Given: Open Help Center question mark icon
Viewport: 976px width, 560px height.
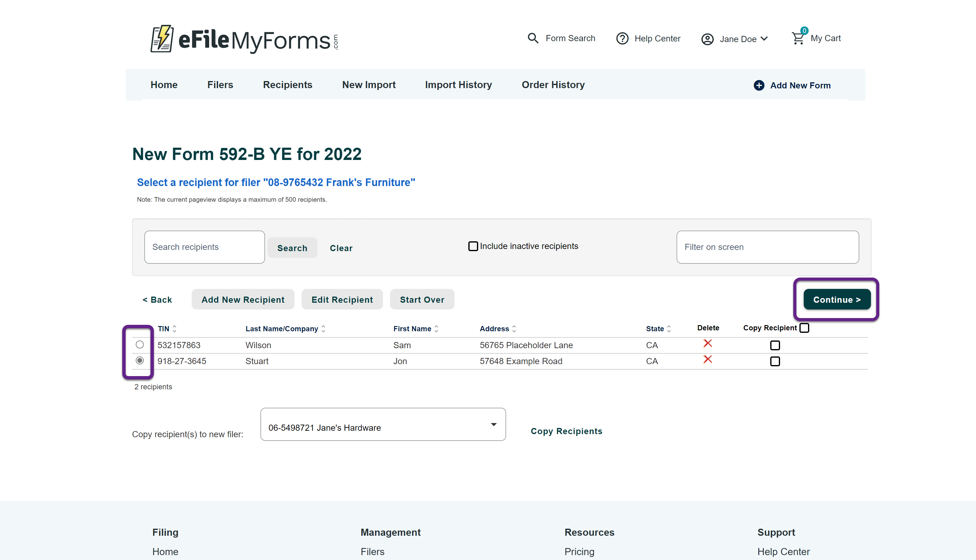Looking at the screenshot, I should 622,38.
